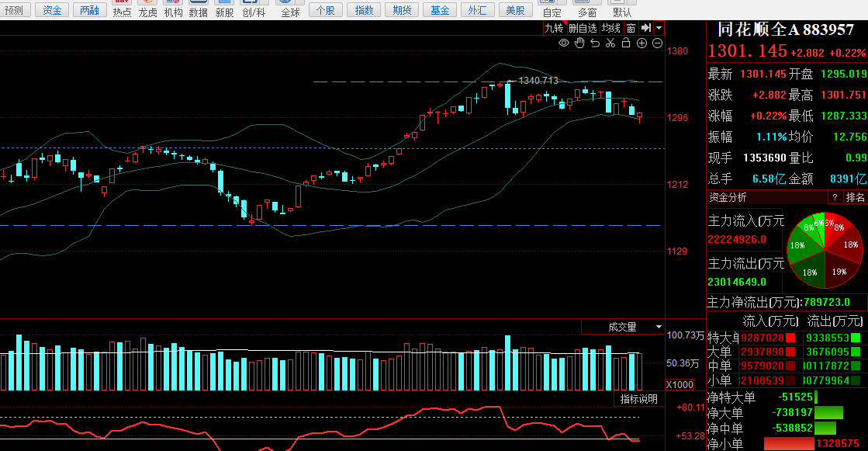Click the 大单 outflow green swatch
This screenshot has height=451, width=868.
pos(856,352)
